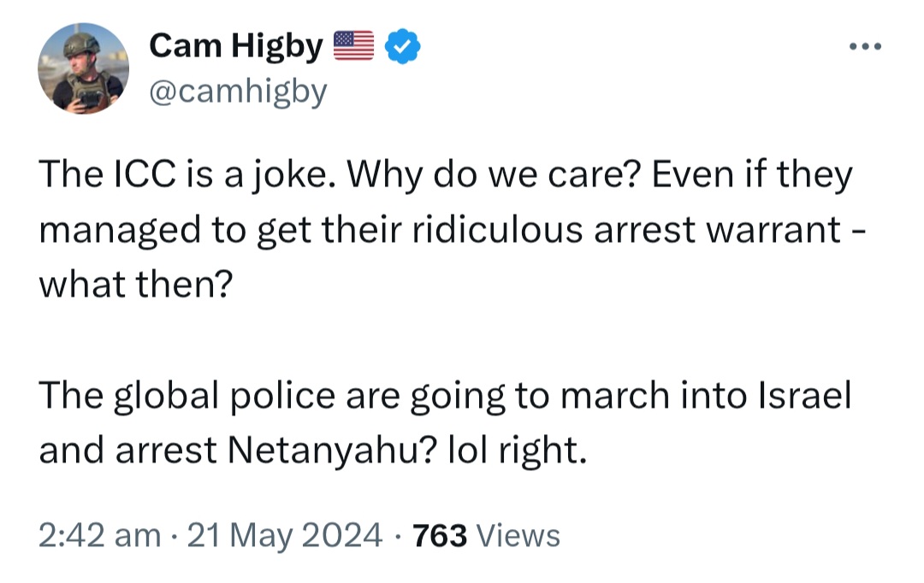Open the @camhigby handle link

coord(238,91)
